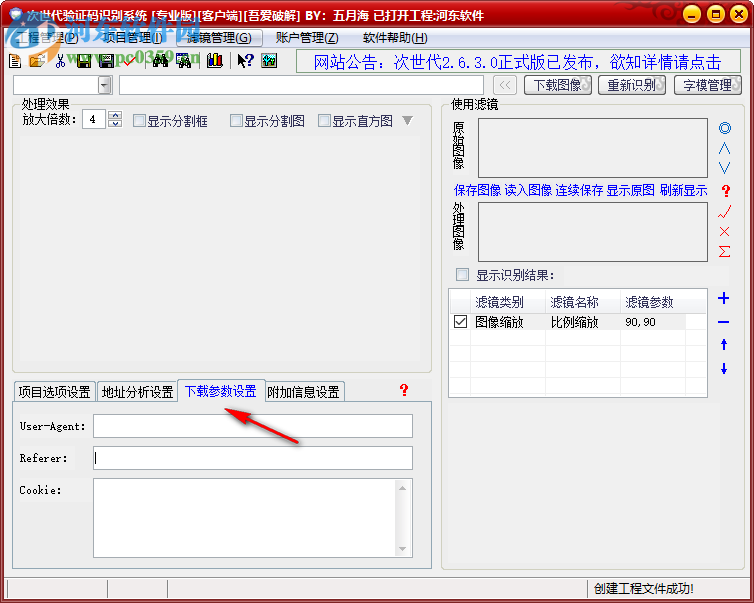This screenshot has height=603, width=754.
Task: Click the blue circle icon beside original image
Action: coord(725,128)
